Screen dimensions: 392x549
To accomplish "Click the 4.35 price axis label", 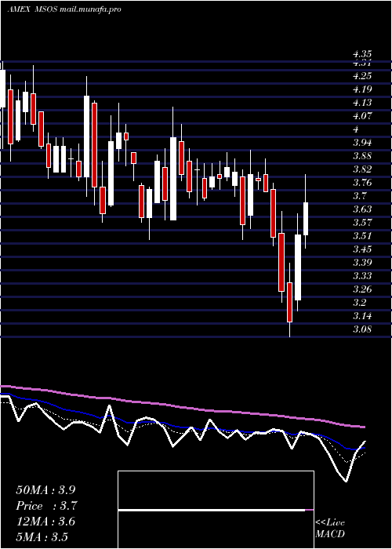I will click(362, 54).
